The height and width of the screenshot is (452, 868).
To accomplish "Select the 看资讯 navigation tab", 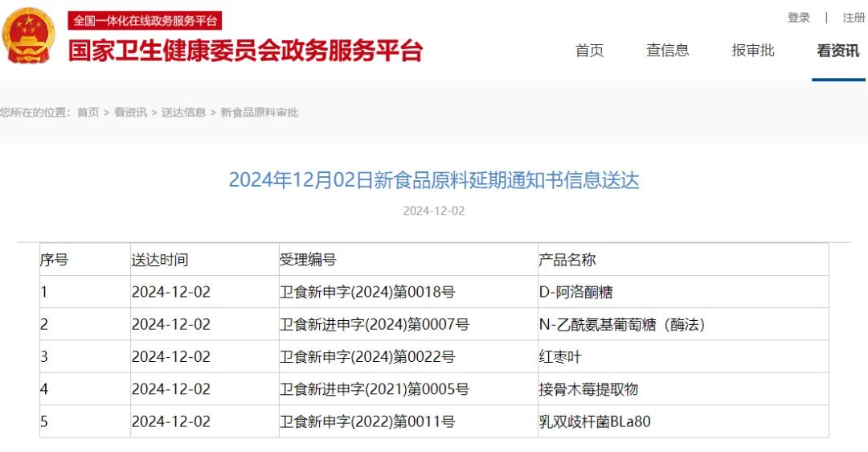I will [838, 51].
